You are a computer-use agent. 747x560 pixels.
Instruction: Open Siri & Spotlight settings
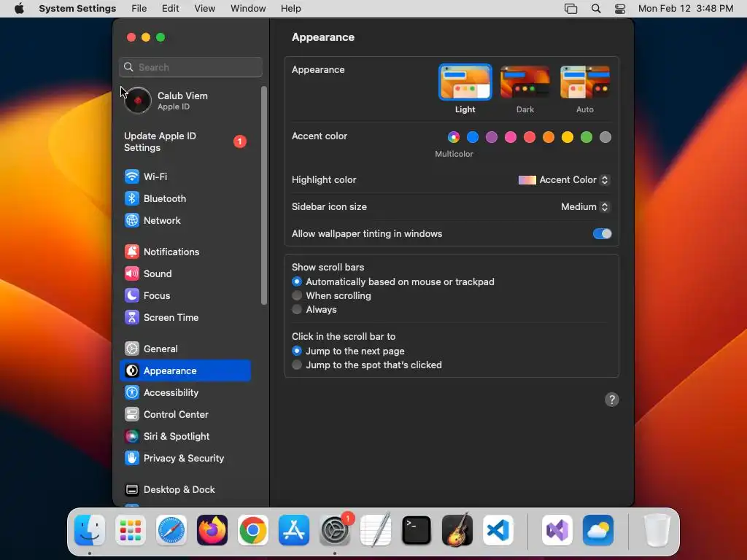coord(185,437)
